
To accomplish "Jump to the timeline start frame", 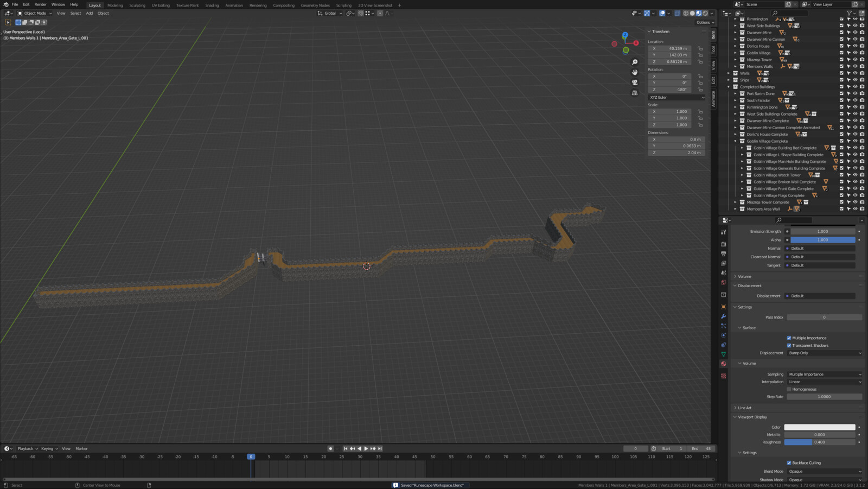I will click(346, 449).
